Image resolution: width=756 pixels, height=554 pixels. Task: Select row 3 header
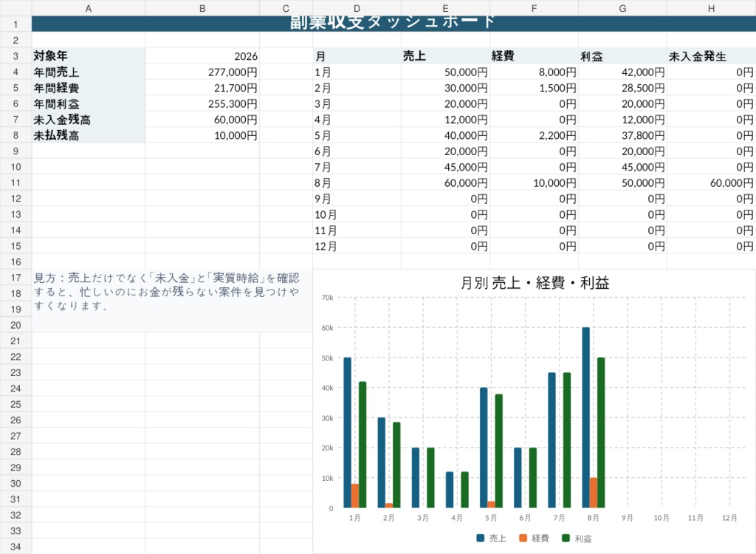pyautogui.click(x=16, y=56)
